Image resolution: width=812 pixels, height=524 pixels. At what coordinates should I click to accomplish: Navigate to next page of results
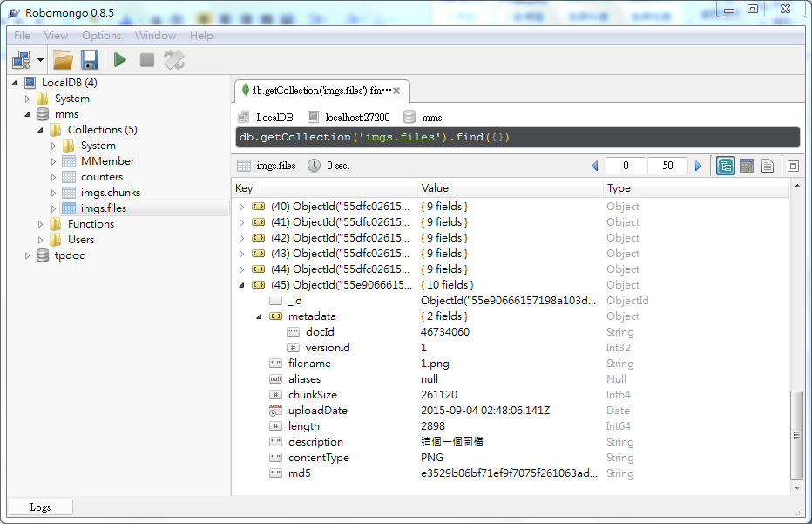(700, 165)
